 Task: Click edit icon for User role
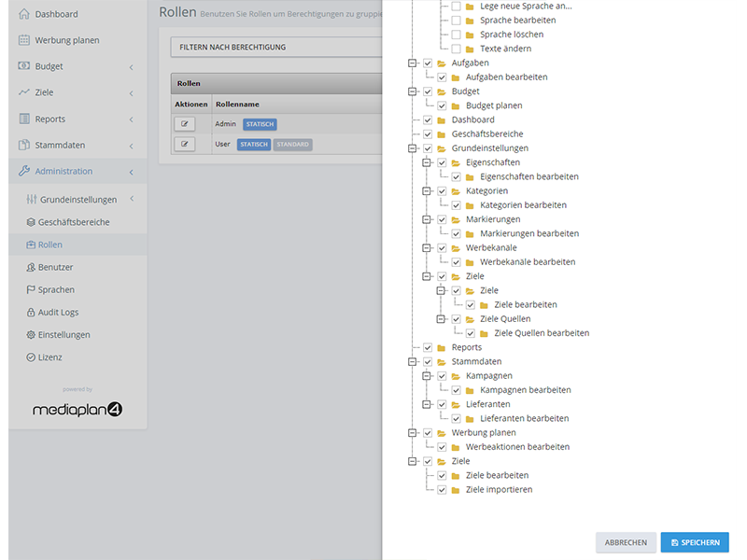click(x=184, y=145)
